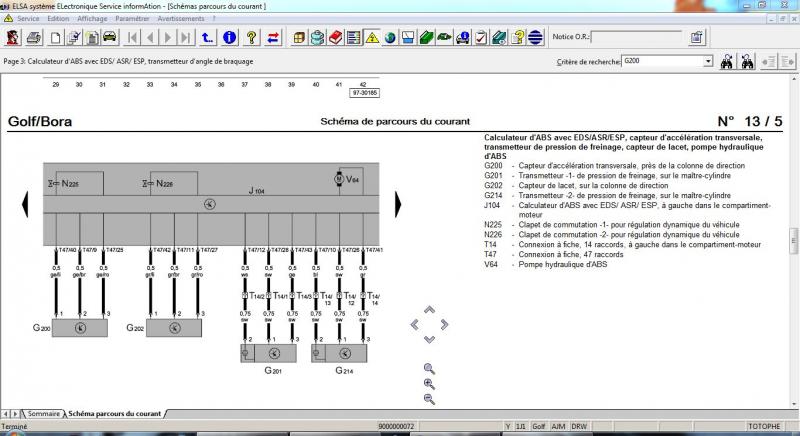This screenshot has width=800, height=436.
Task: Go to last page arrow
Action: pyautogui.click(x=186, y=37)
